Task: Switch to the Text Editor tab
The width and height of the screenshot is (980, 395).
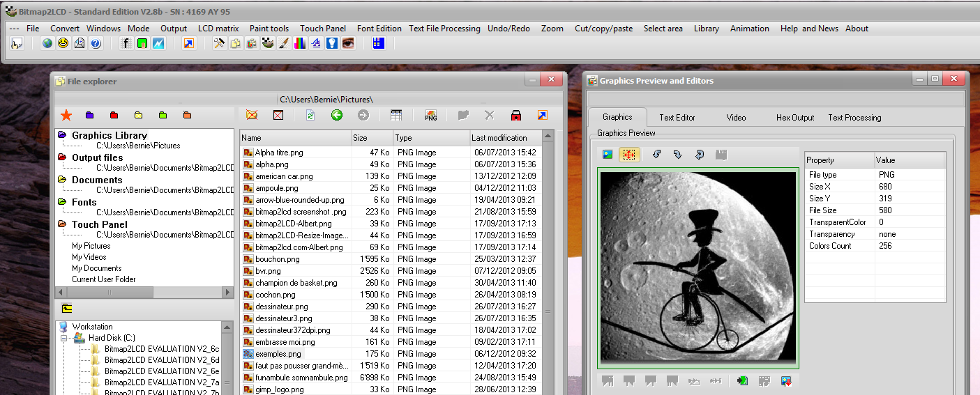Action: [x=677, y=118]
